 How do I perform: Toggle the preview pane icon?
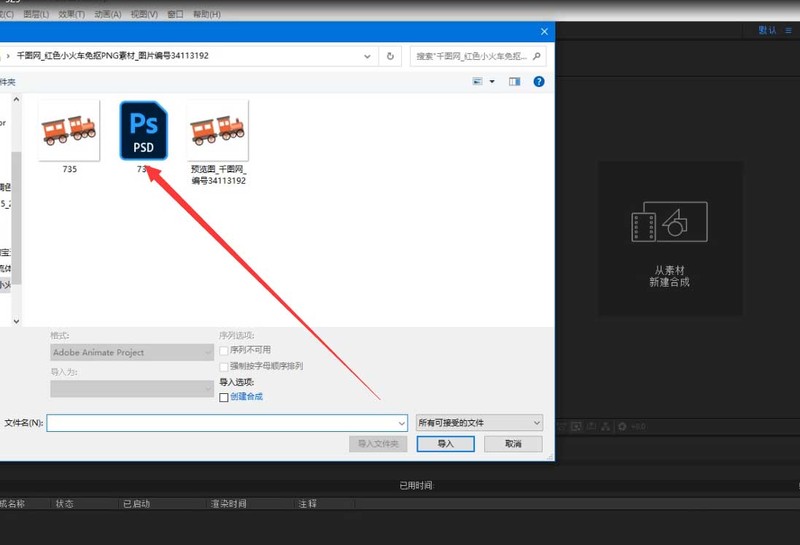[514, 82]
